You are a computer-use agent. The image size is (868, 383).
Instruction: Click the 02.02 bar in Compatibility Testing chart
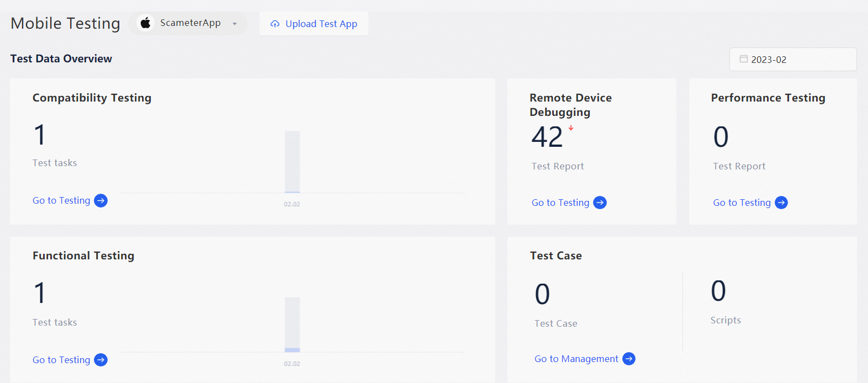[292, 162]
